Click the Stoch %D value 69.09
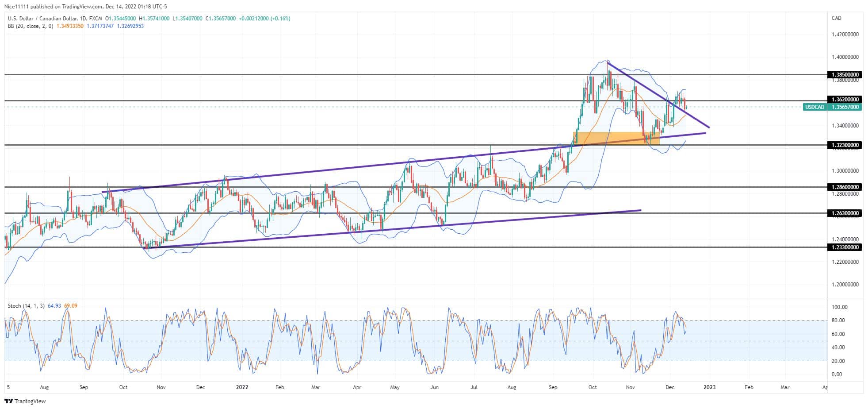The image size is (868, 409). tap(71, 306)
